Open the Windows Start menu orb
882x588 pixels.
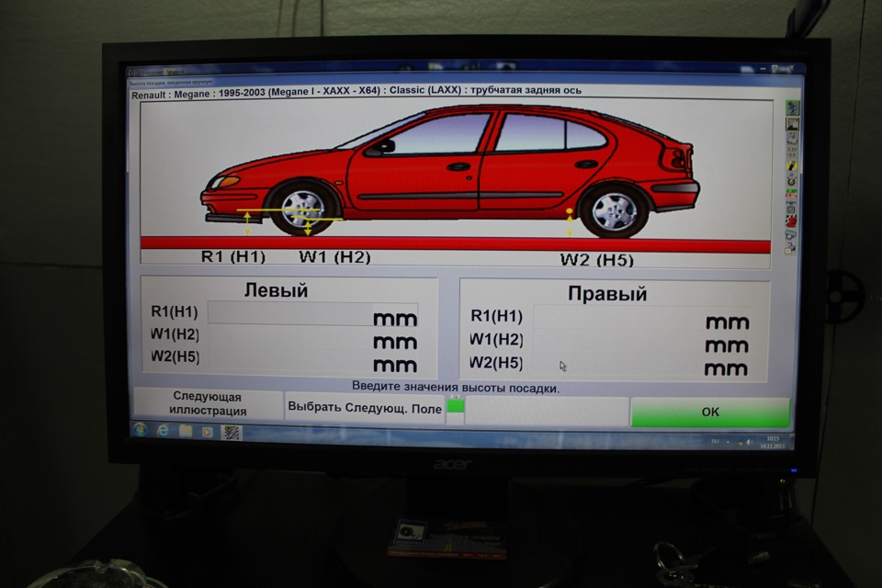(140, 431)
